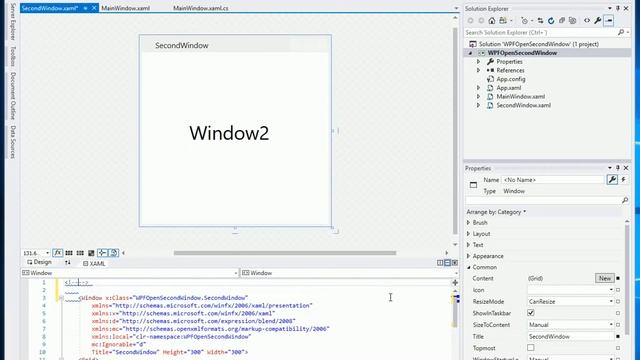Screen dimensions: 640x360
Task: Select App.config in Solution Explorer
Action: point(511,79)
